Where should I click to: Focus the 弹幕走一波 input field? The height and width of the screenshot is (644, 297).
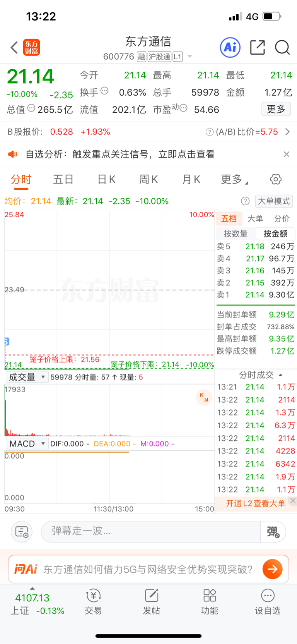[x=151, y=532]
